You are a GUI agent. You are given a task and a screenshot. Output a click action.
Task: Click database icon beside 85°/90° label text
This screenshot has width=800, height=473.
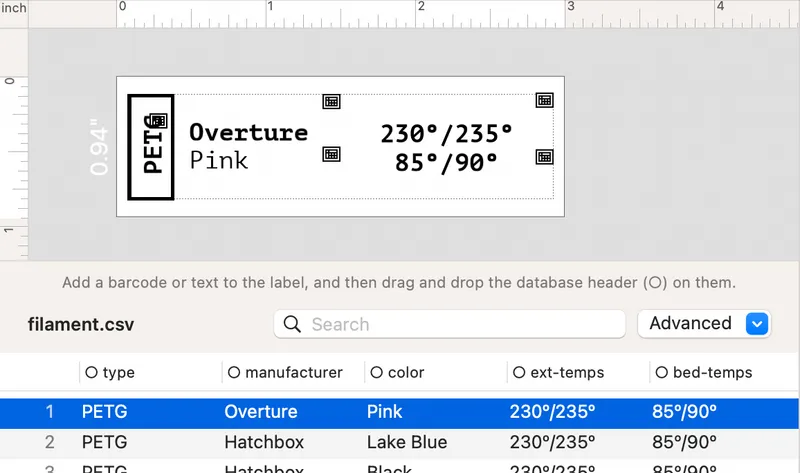coord(544,157)
